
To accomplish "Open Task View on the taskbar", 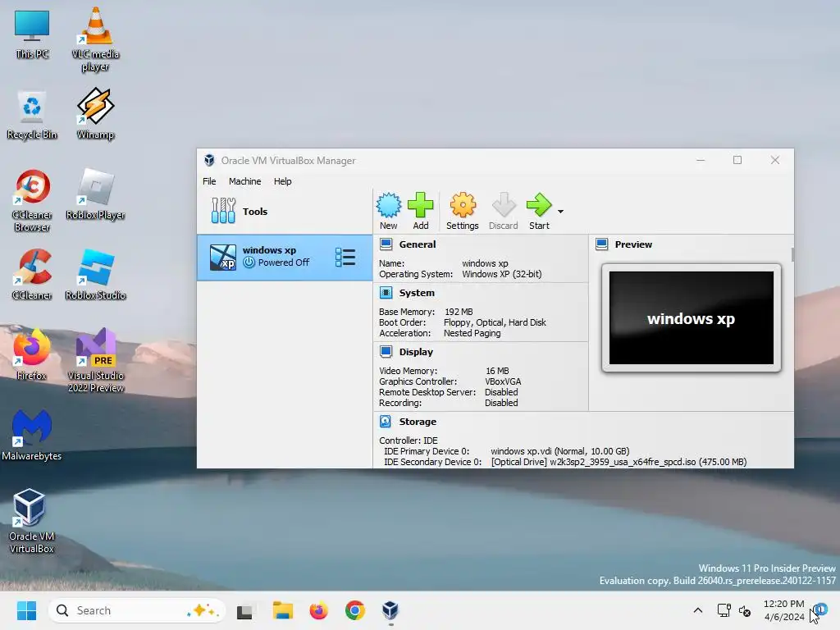I will tap(244, 610).
